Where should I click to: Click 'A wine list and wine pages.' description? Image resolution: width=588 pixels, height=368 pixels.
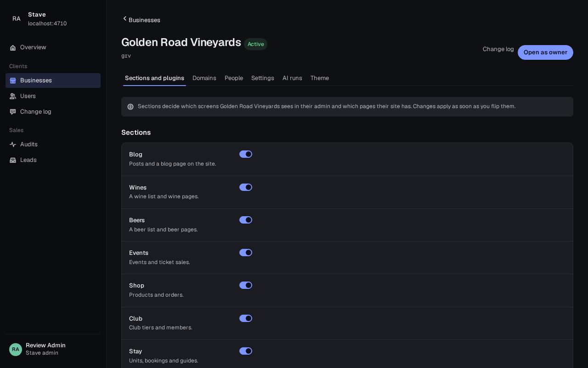coord(164,196)
